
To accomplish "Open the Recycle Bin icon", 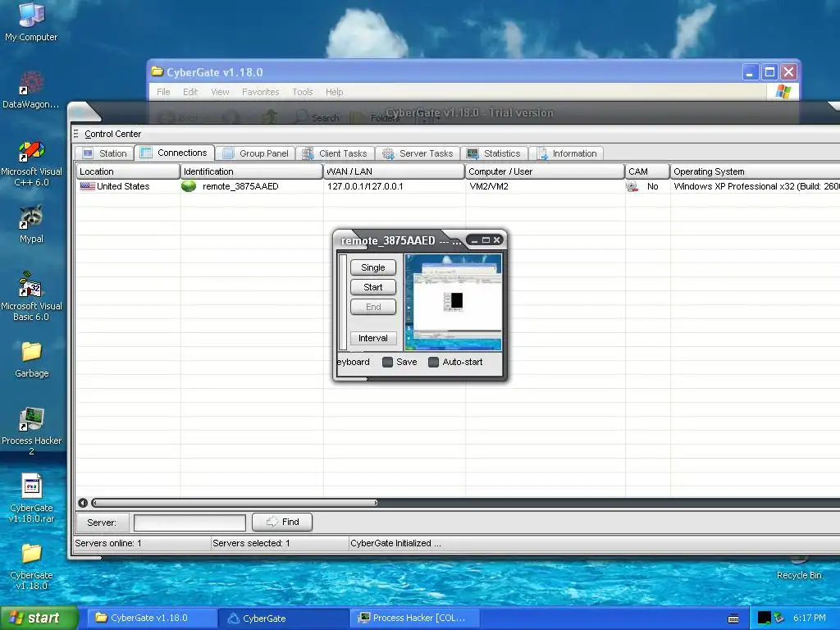I will 799,568.
